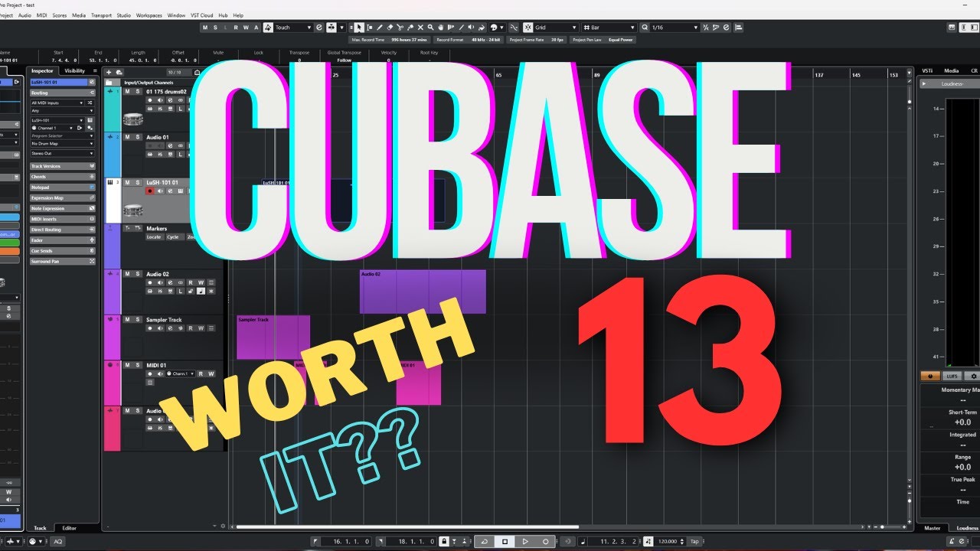Click the Audio 02 purple clip
Screen dimensions: 980x551
tap(423, 292)
